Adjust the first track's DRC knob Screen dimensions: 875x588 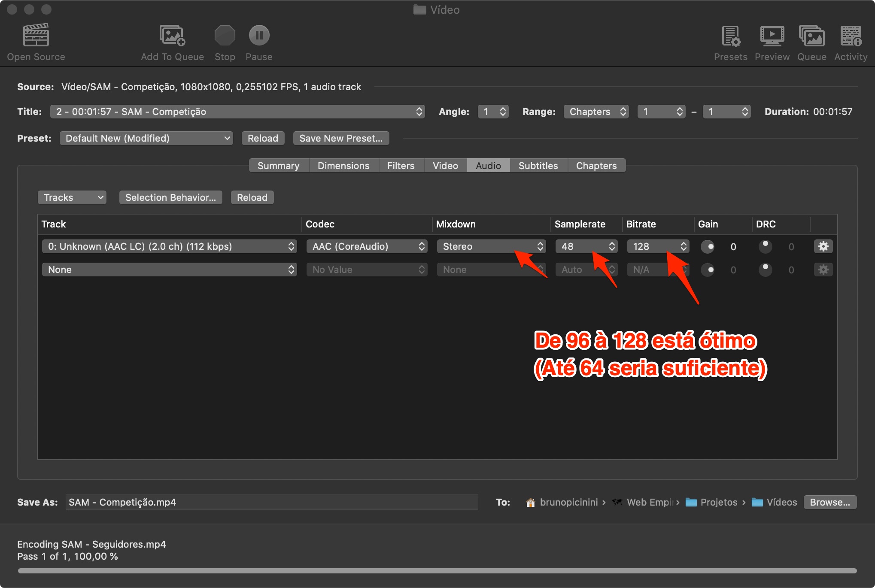tap(765, 246)
